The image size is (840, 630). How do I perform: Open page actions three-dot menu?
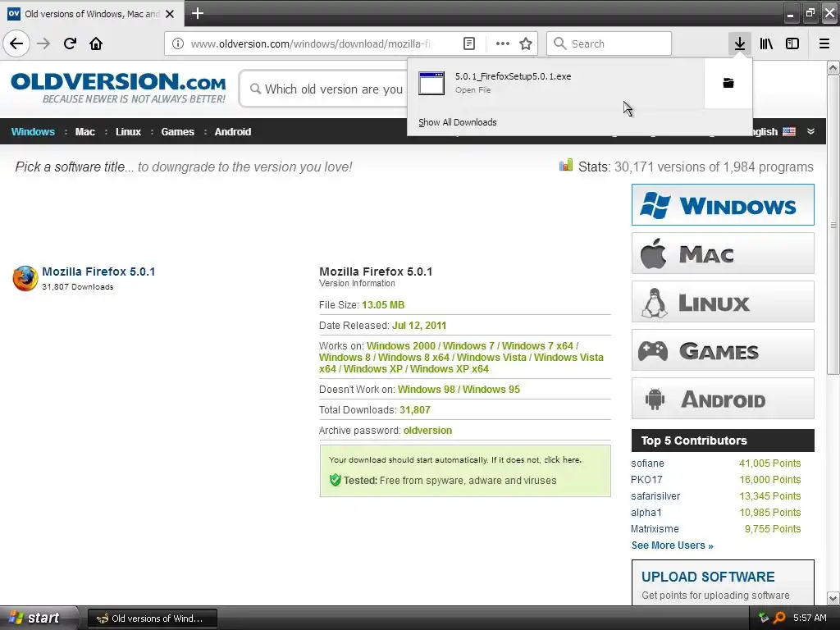(x=503, y=43)
